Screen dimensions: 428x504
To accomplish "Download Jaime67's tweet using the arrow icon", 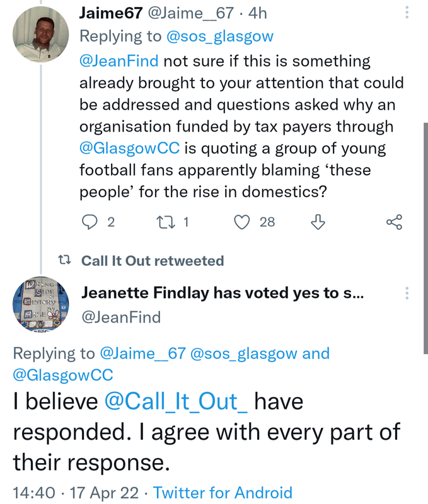I will pyautogui.click(x=318, y=222).
